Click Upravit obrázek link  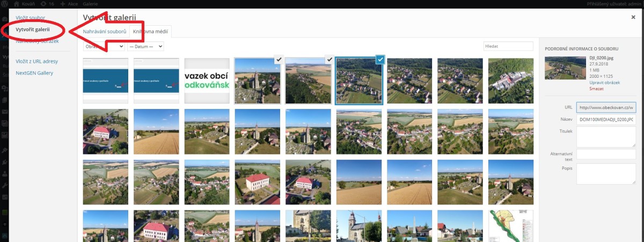[x=604, y=83]
